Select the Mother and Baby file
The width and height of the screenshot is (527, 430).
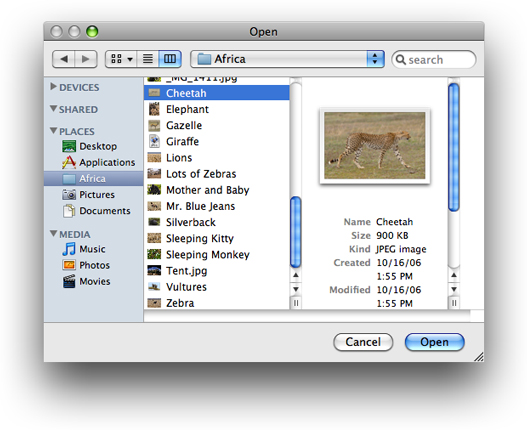[216, 190]
